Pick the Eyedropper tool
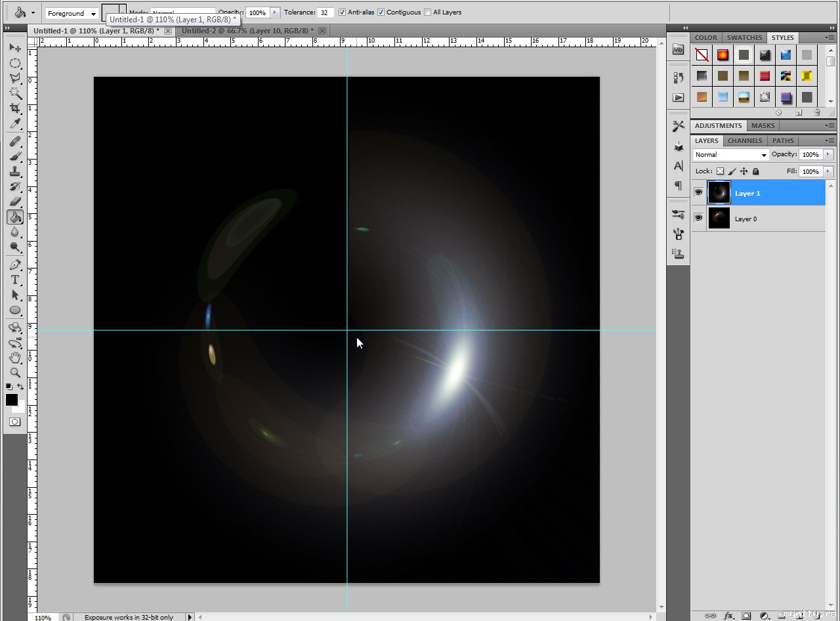840x621 pixels. (14, 124)
